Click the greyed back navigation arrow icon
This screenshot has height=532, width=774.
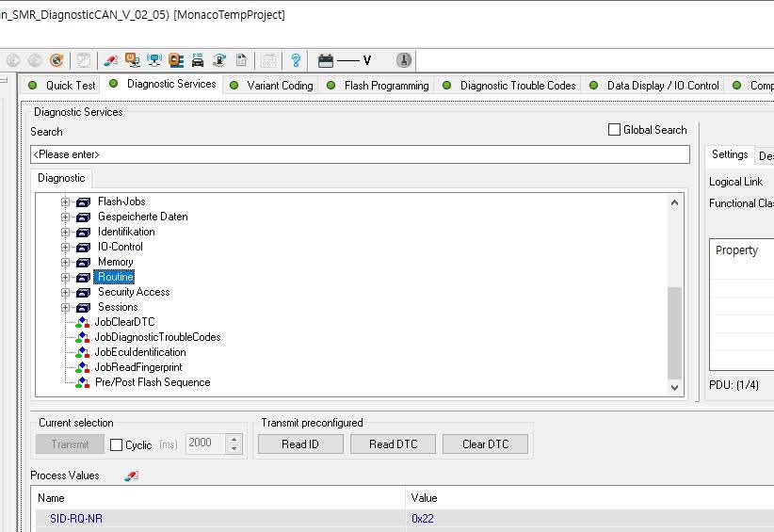tap(13, 60)
